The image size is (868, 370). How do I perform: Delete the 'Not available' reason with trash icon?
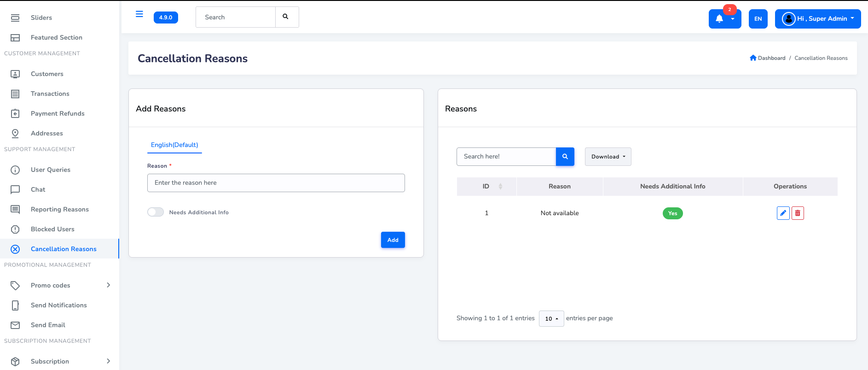coord(798,213)
